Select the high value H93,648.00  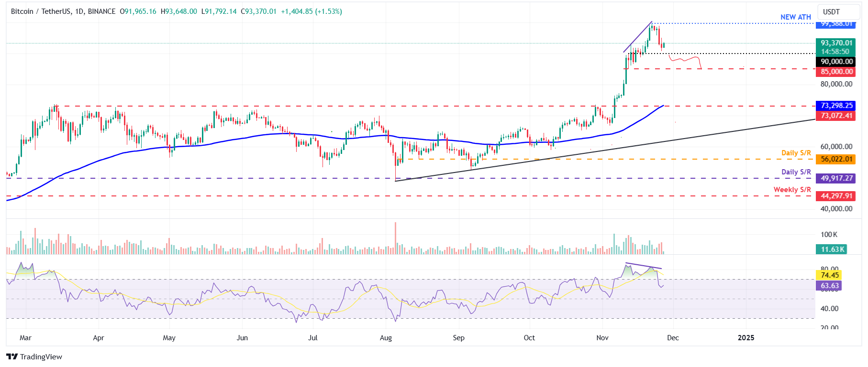click(x=178, y=11)
